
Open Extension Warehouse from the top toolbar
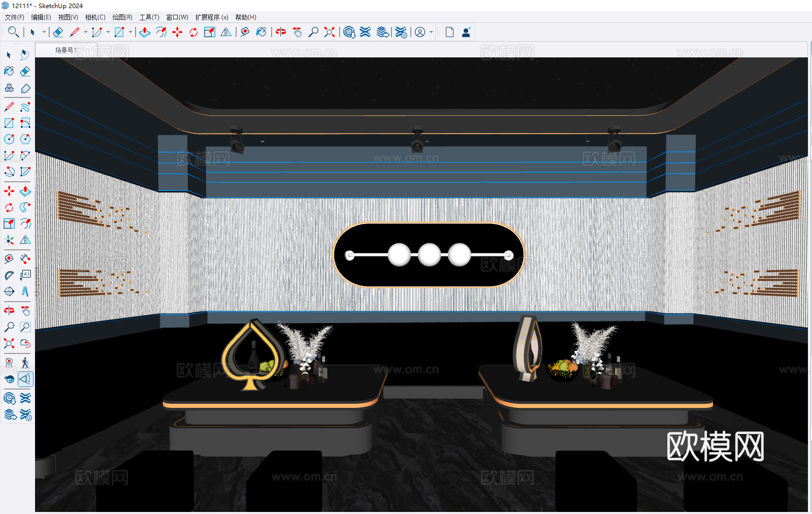click(365, 32)
